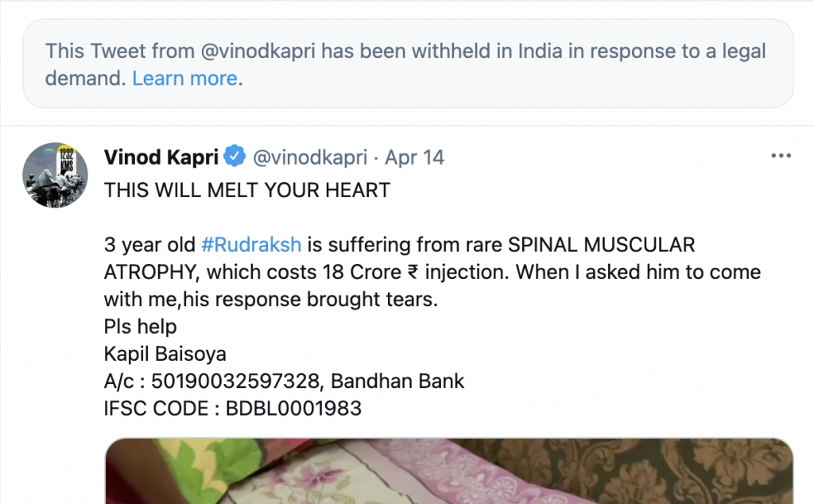
Task: Click the Vinod Kapri display name
Action: 161,157
